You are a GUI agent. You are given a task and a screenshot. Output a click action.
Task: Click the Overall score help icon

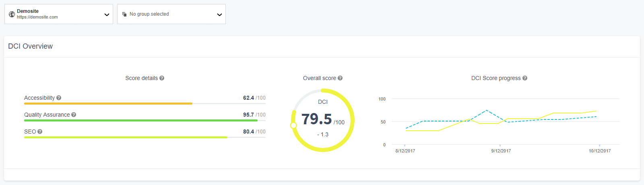click(340, 78)
